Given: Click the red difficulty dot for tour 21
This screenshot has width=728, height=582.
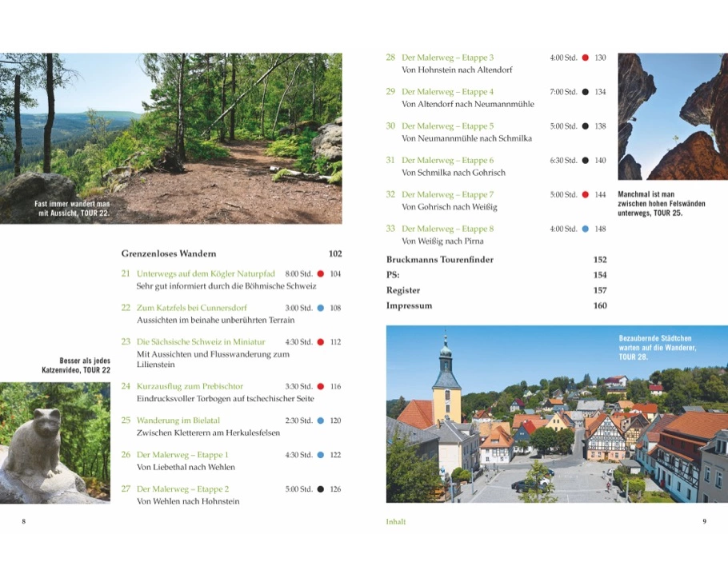Looking at the screenshot, I should click(x=321, y=273).
